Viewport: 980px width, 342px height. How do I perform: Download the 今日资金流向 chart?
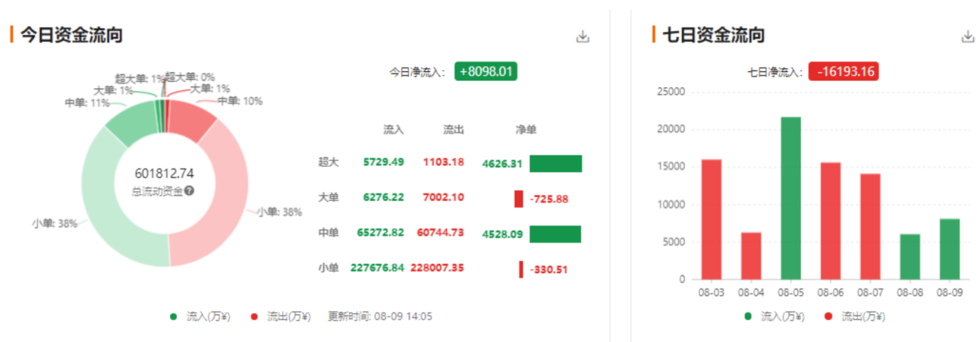[x=583, y=36]
